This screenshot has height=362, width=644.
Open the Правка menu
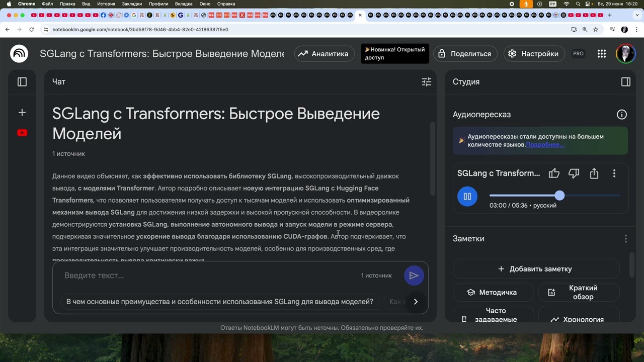point(67,4)
